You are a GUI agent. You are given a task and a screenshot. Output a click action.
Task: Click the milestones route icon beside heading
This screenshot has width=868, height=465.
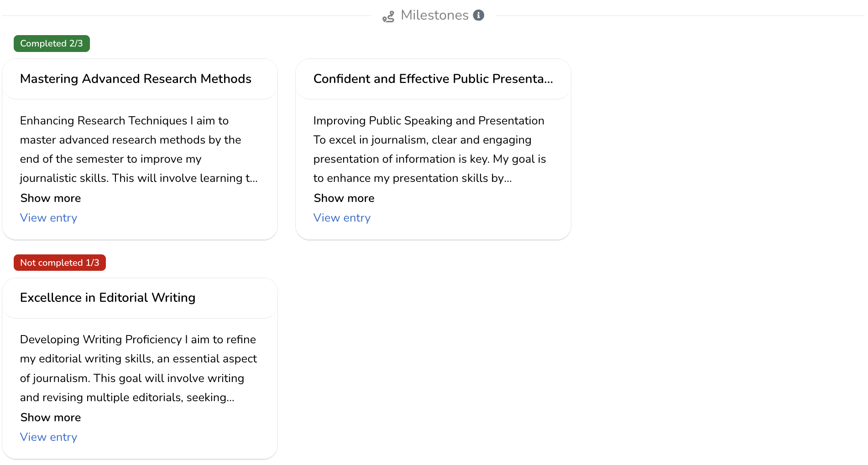coord(388,17)
